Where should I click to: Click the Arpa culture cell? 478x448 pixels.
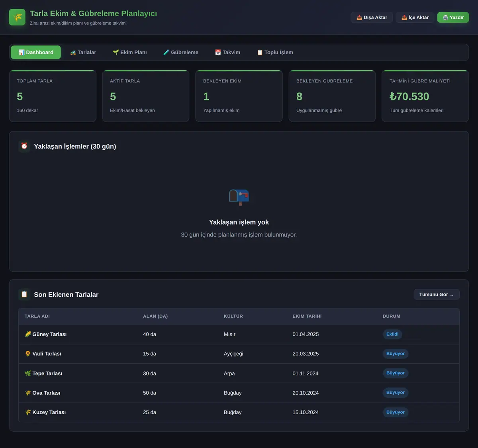pos(229,374)
